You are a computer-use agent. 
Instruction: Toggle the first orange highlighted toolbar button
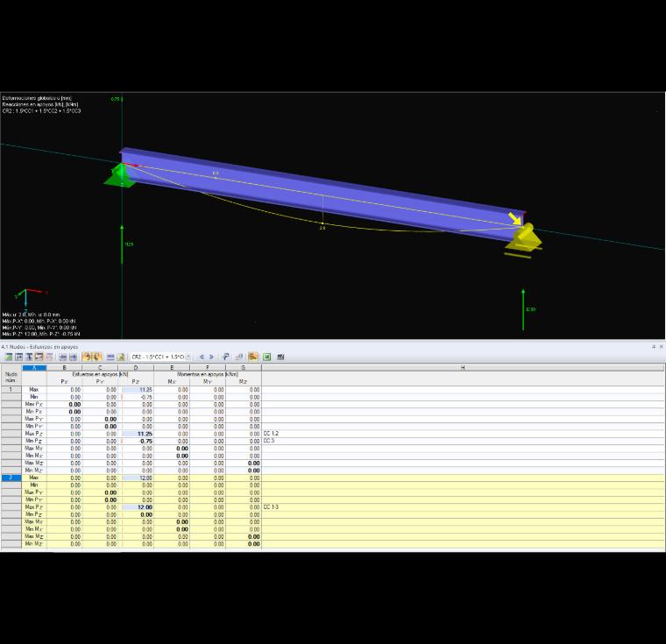pyautogui.click(x=87, y=357)
